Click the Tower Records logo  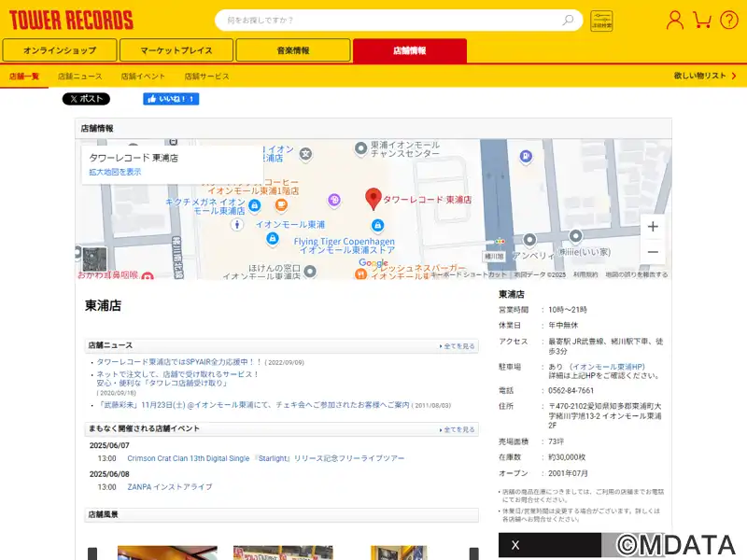[71, 20]
